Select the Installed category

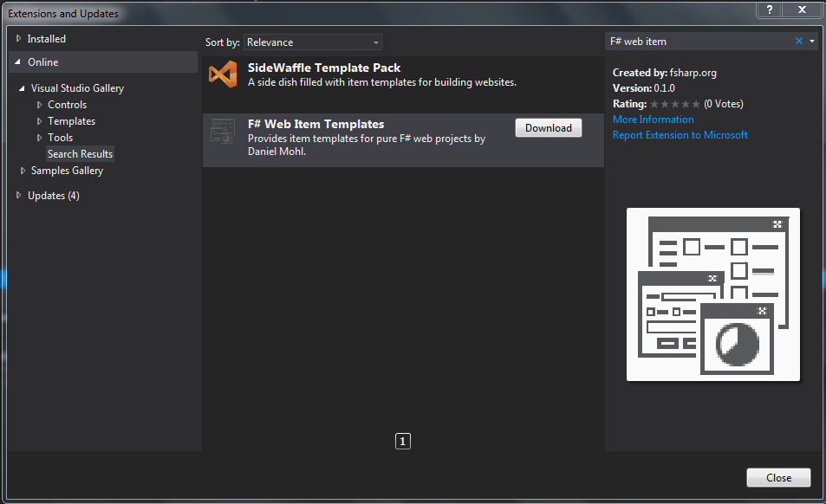coord(46,38)
